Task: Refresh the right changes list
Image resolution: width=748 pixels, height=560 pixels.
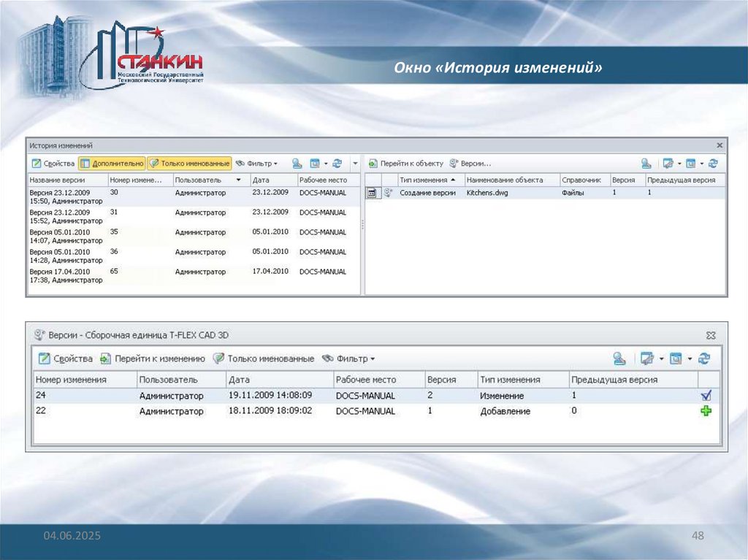Action: (713, 164)
